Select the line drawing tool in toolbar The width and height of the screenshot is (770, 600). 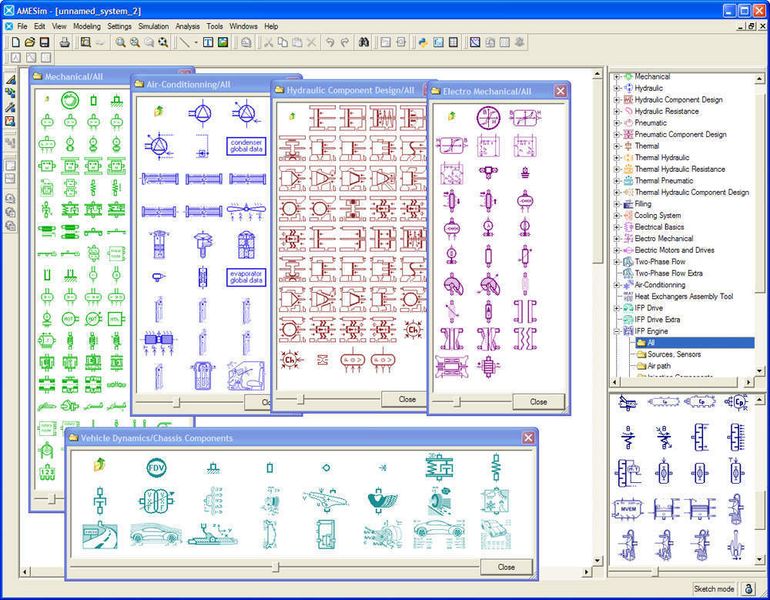pyautogui.click(x=184, y=42)
